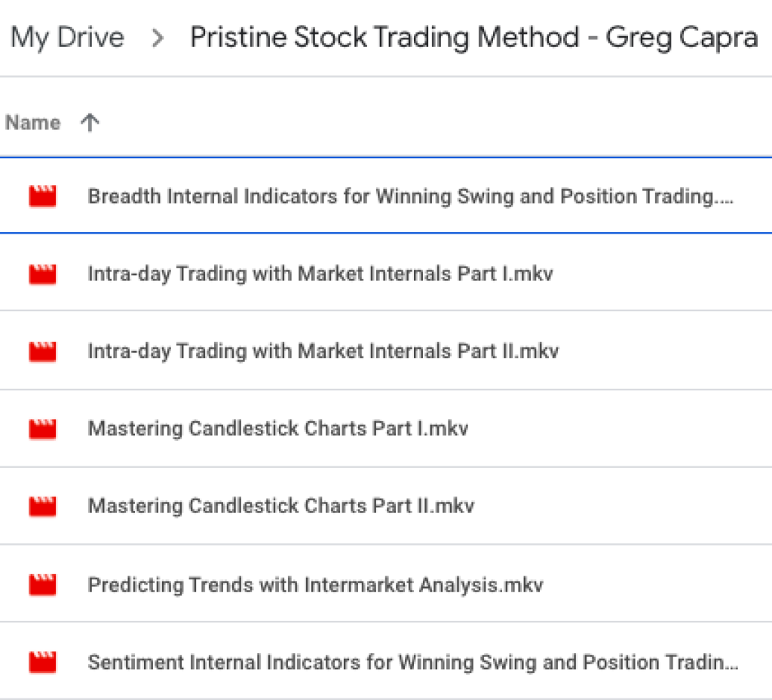Select Predicting Trends with Intermarket Analysis.mkv
Screen dimensions: 772x700
(316, 584)
